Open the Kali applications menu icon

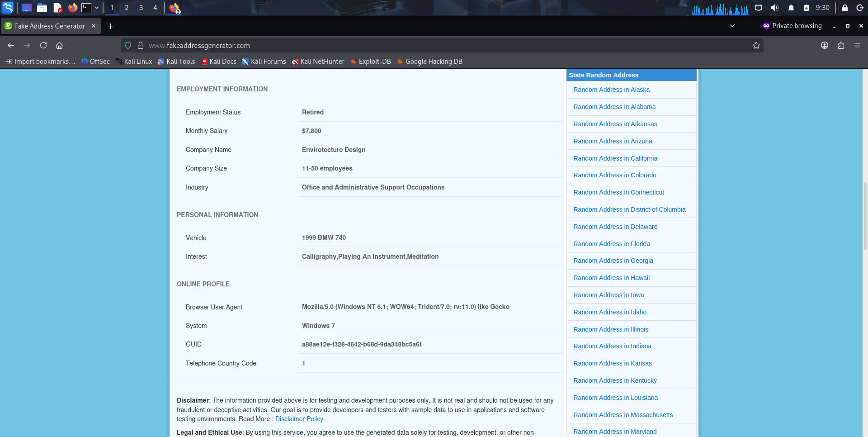[8, 7]
